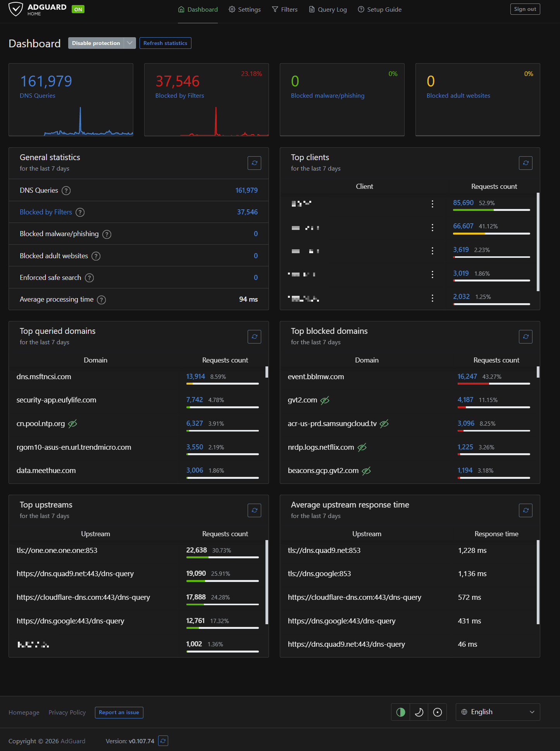560x751 pixels.
Task: Show help for Blocked malware/phishing
Action: [107, 234]
